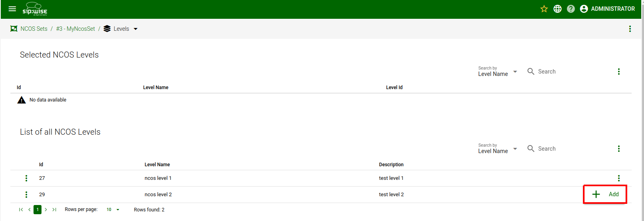Expand the Levels breadcrumb dropdown
The width and height of the screenshot is (644, 221).
pos(135,29)
